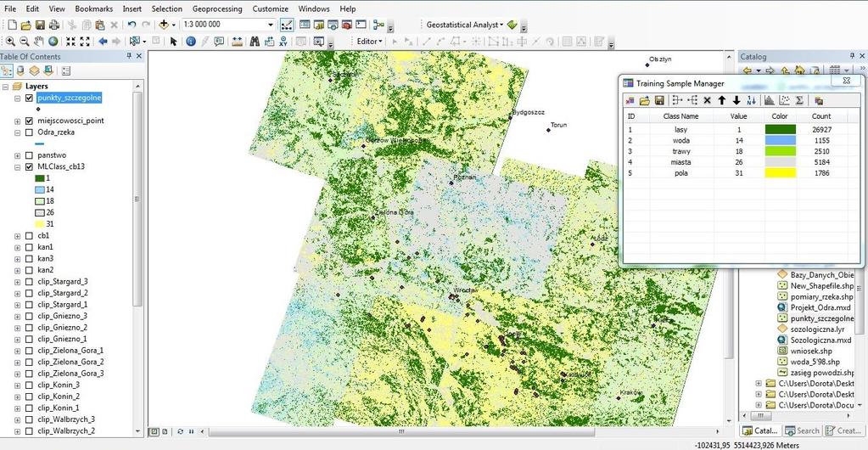The image size is (868, 450).
Task: Move the training sample class down with the down arrow
Action: click(x=736, y=100)
